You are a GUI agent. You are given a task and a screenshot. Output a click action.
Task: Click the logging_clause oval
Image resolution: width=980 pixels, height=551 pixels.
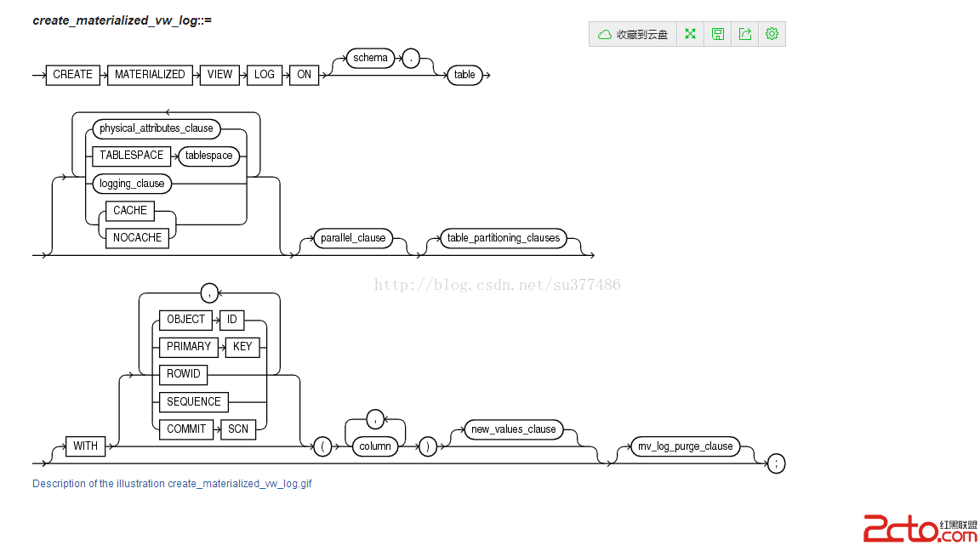click(x=132, y=184)
